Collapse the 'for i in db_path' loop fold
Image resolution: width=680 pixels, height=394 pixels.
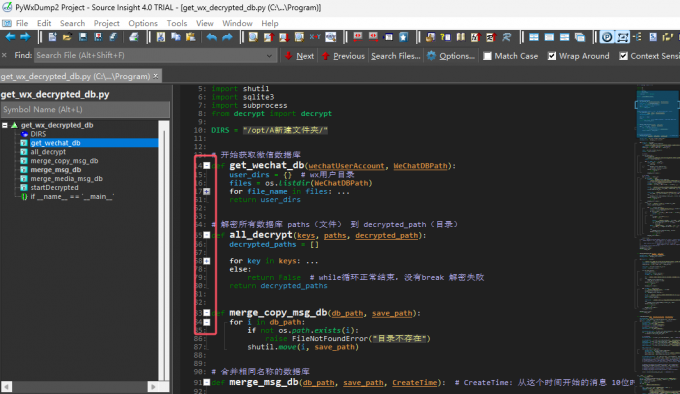coord(207,322)
